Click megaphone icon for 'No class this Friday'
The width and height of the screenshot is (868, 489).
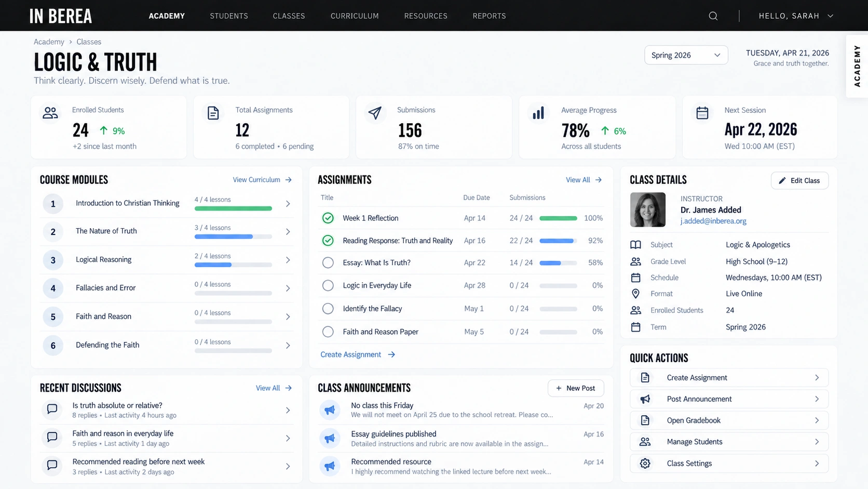[x=330, y=410]
